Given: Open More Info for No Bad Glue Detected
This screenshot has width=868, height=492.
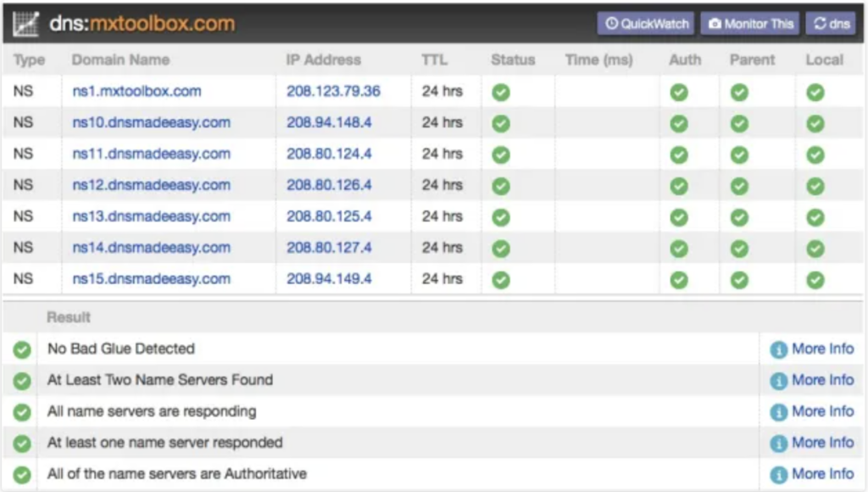Looking at the screenshot, I should click(812, 349).
